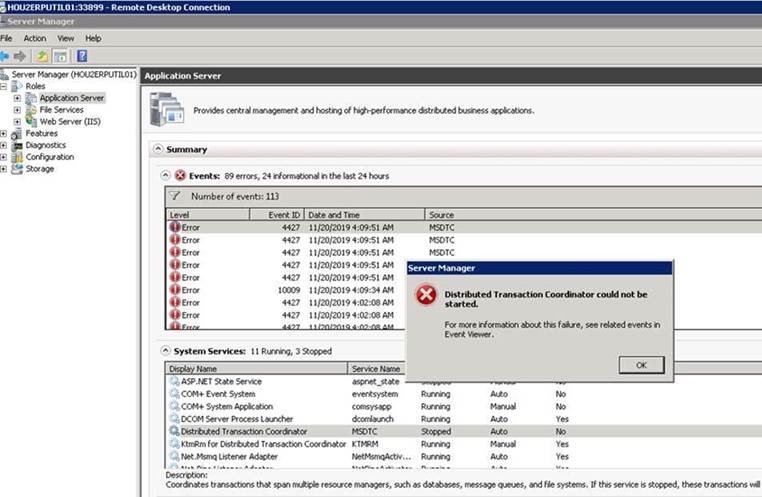Select COM+ System Application service row
Image resolution: width=762 pixels, height=497 pixels.
point(464,407)
